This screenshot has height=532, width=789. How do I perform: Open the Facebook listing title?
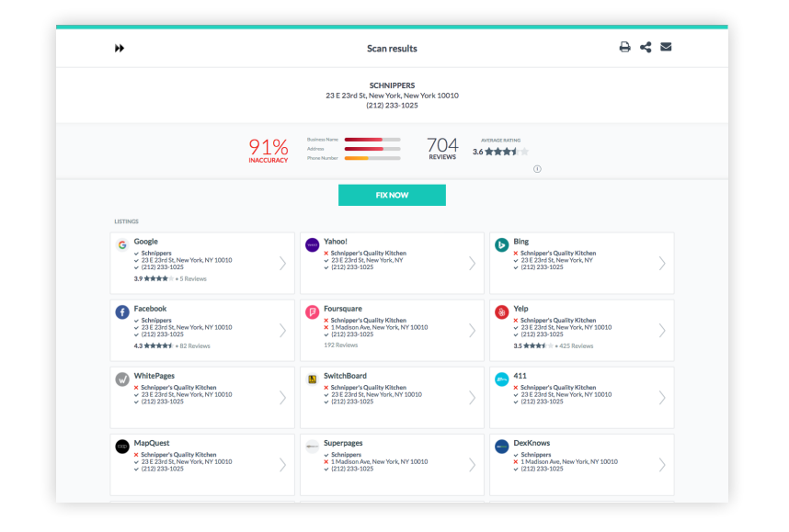pyautogui.click(x=150, y=309)
